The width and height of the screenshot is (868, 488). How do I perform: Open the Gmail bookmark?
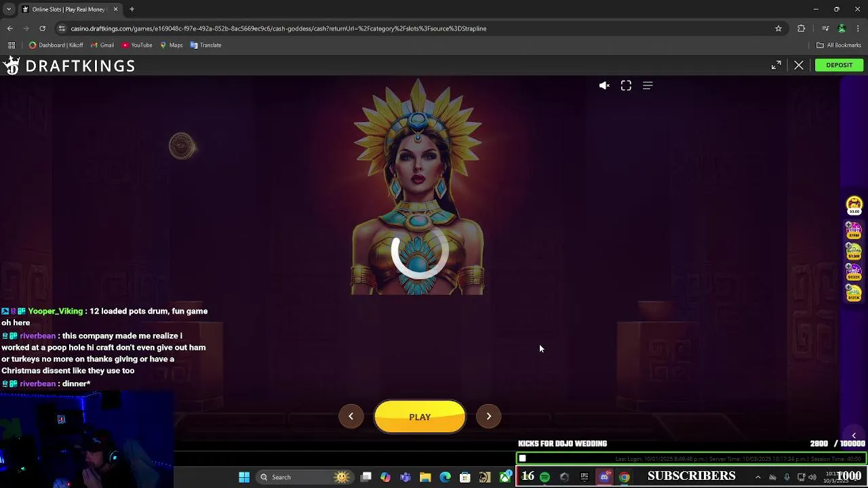(x=102, y=45)
